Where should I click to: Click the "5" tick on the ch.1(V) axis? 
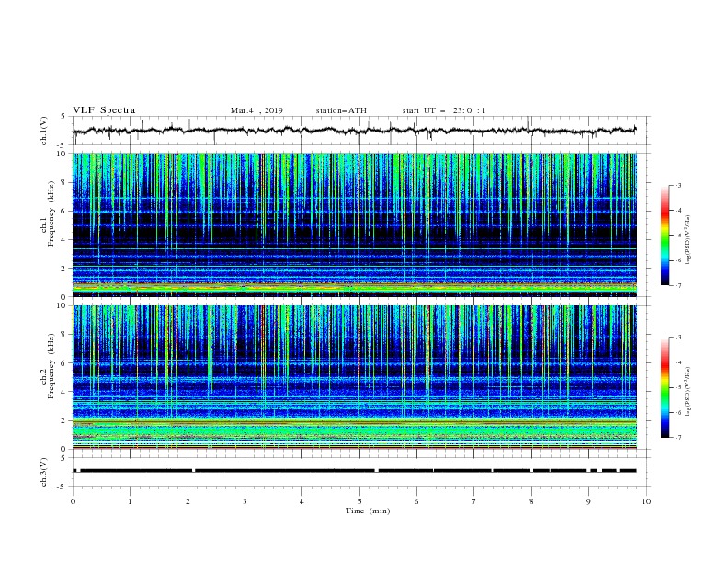63,117
